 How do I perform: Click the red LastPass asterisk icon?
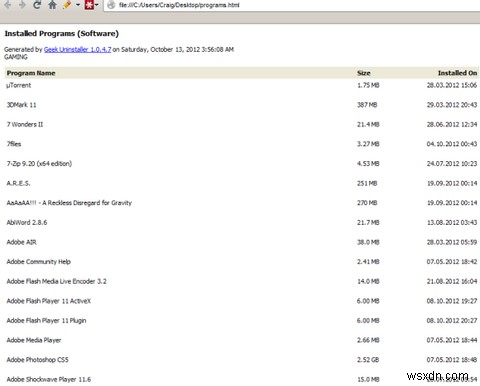[89, 5]
